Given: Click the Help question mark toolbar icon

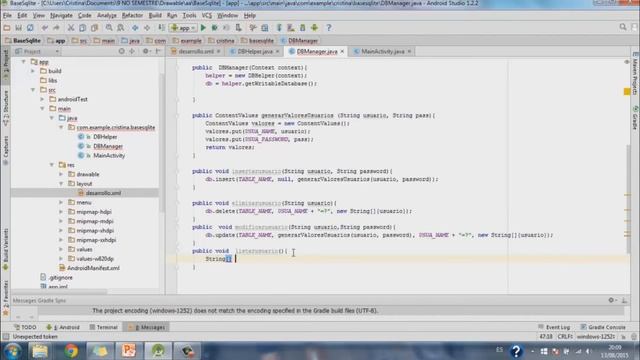Looking at the screenshot, I should pos(329,28).
